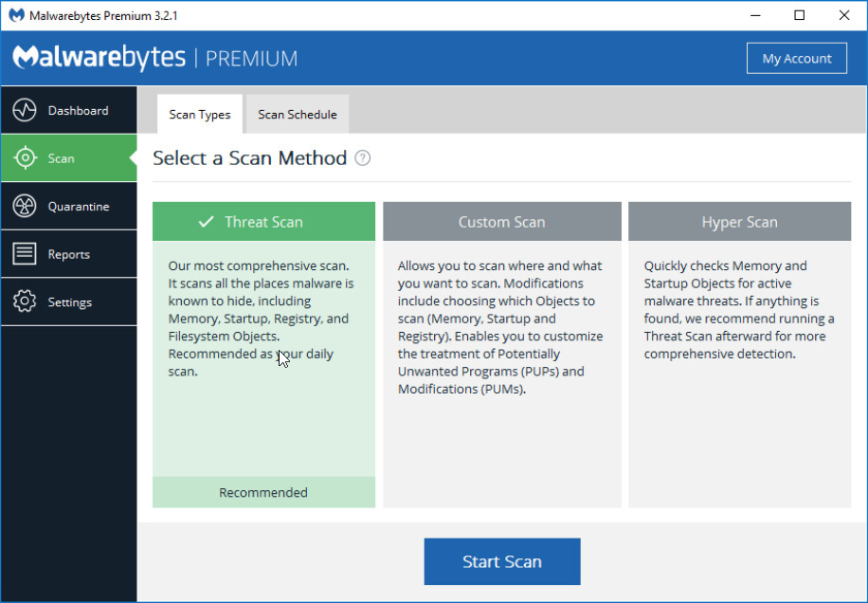Open My Account
Image resolution: width=868 pixels, height=603 pixels.
797,58
